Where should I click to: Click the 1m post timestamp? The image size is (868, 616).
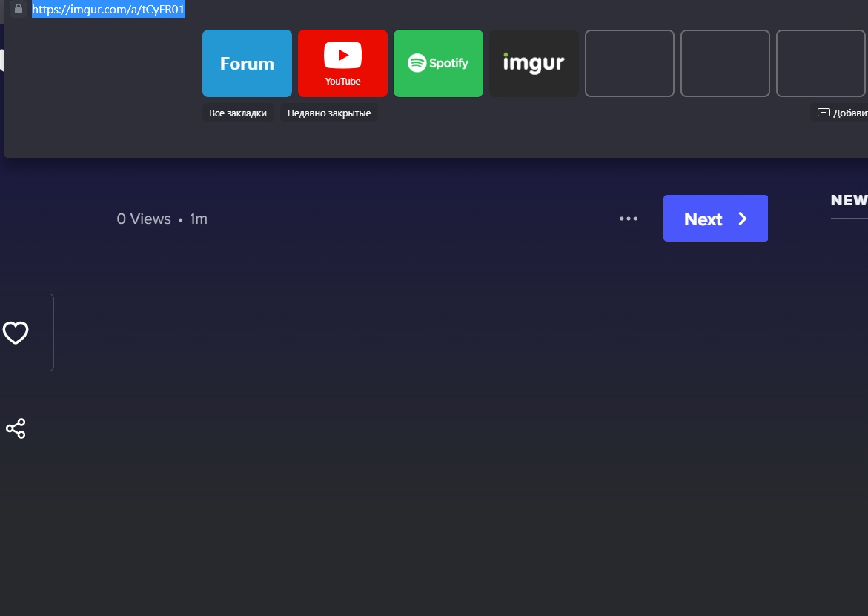198,219
